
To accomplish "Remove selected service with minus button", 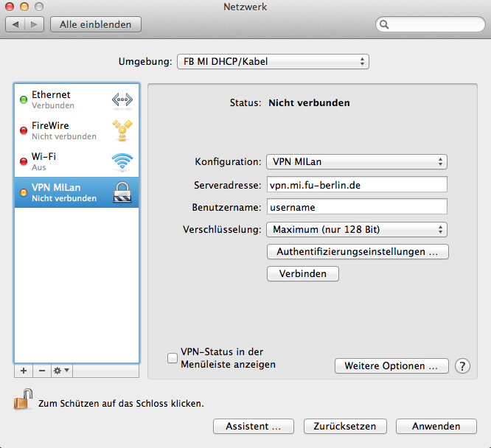I will tap(41, 370).
